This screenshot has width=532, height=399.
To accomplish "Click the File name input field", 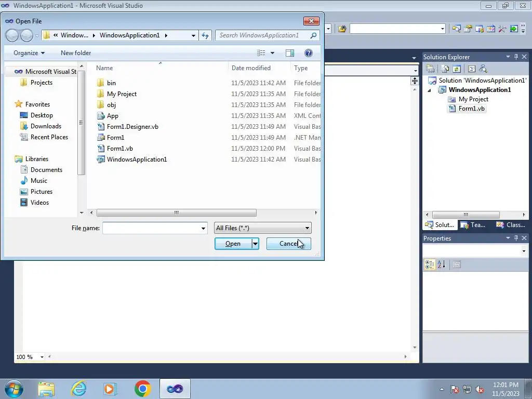I will [x=151, y=228].
